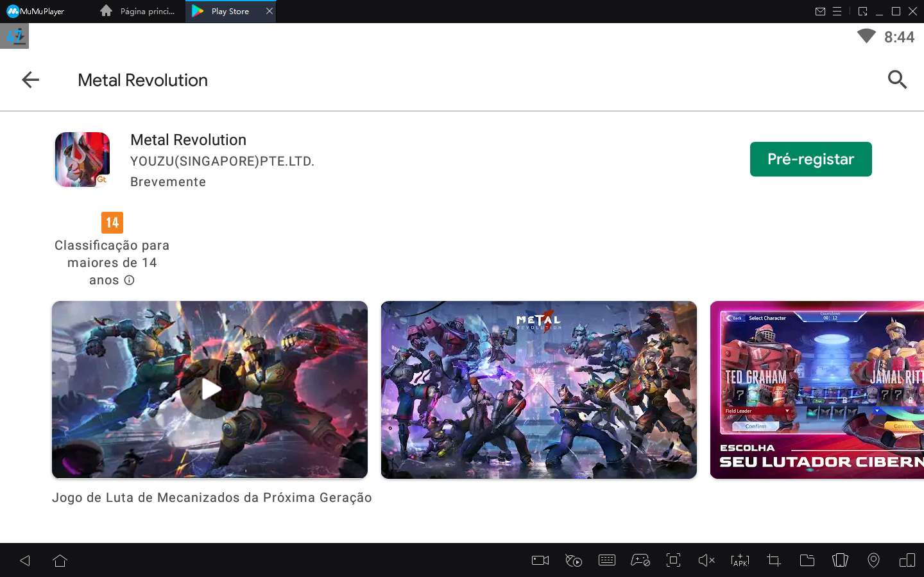
Task: Switch to the Página principal tab
Action: [139, 12]
